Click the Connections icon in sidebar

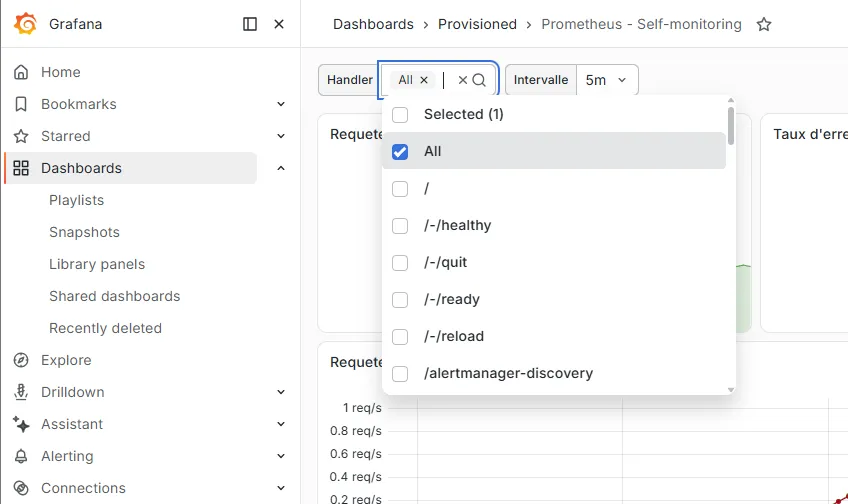[x=21, y=488]
